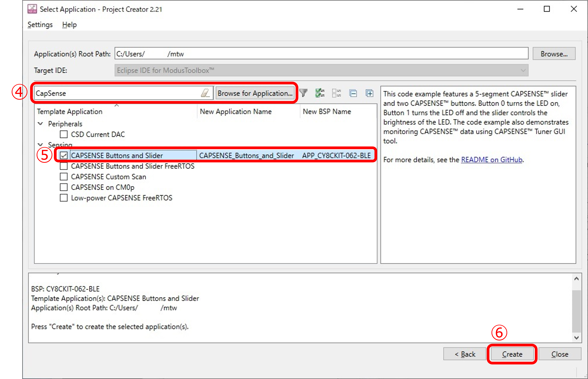Tick the Low-power CAPSENSE FreeRTOS checkbox
588x379 pixels.
(64, 198)
